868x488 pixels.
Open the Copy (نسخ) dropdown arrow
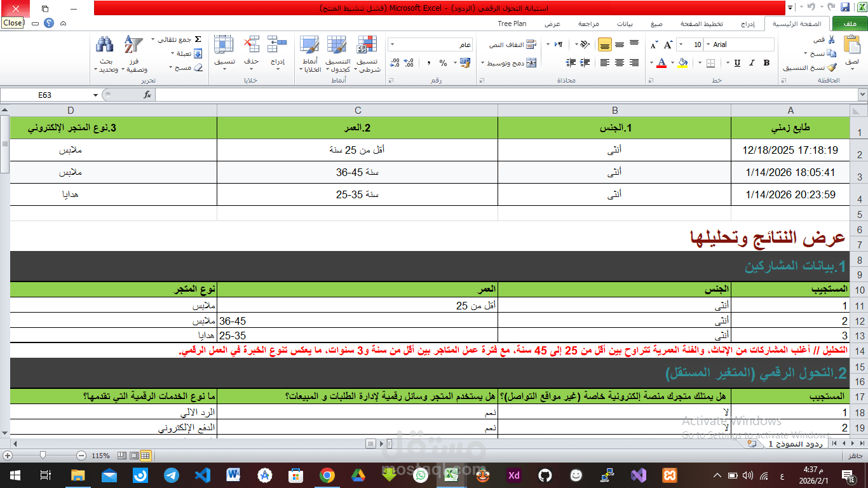click(x=806, y=53)
